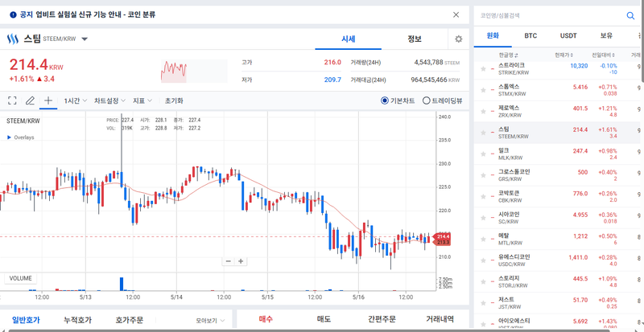Switch to the 정보 tab

pos(415,39)
